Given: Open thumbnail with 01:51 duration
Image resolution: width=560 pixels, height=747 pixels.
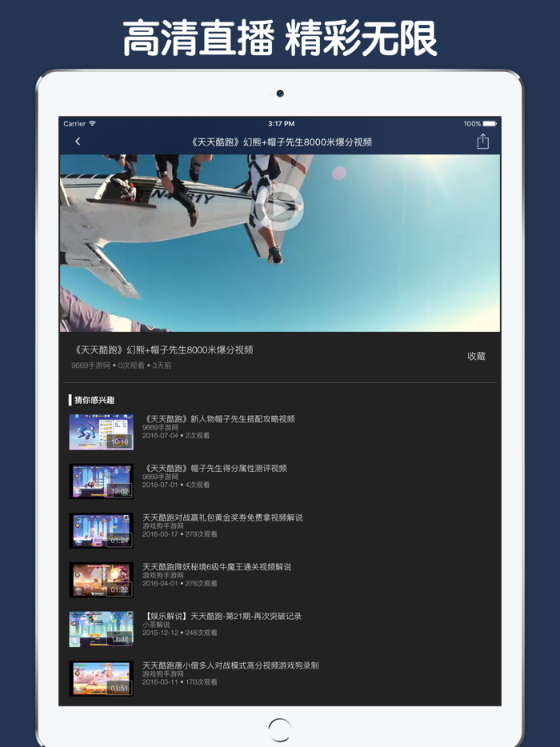Looking at the screenshot, I should [x=101, y=678].
